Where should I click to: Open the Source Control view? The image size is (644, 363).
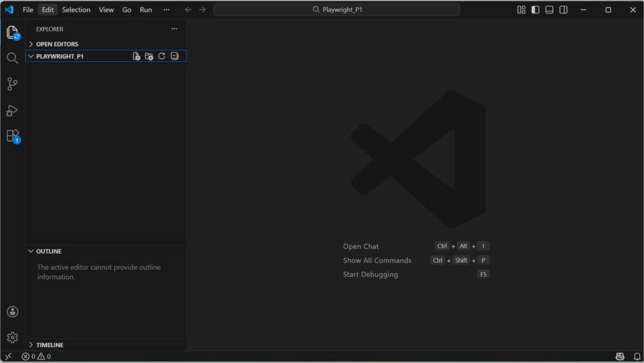[x=12, y=84]
